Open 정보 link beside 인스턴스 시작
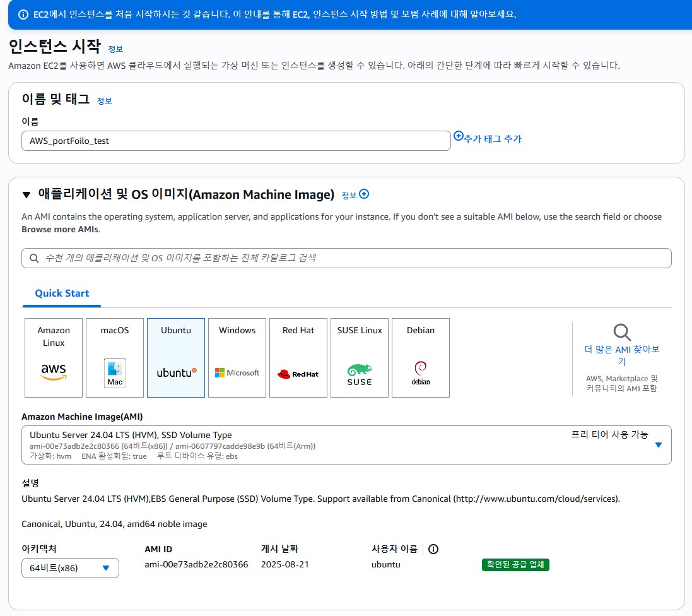692x616 pixels. (115, 49)
